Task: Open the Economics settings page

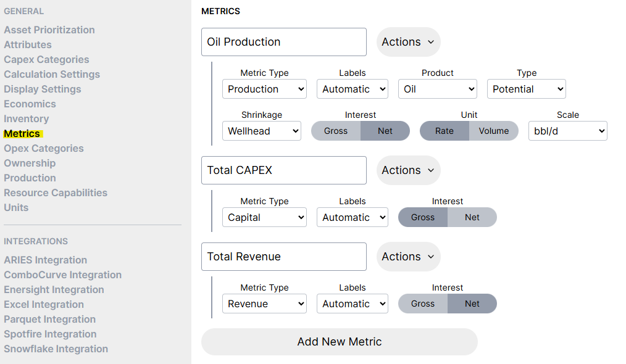Action: coord(30,104)
